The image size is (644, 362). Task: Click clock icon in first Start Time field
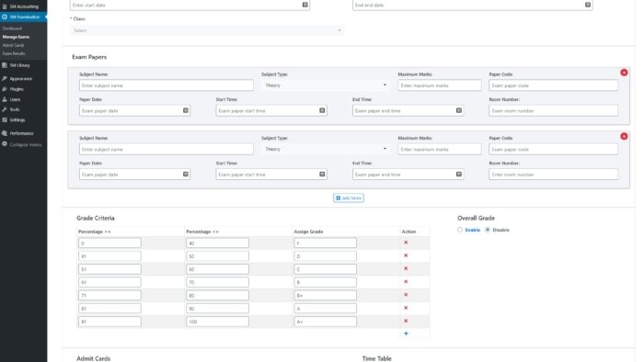click(x=322, y=110)
